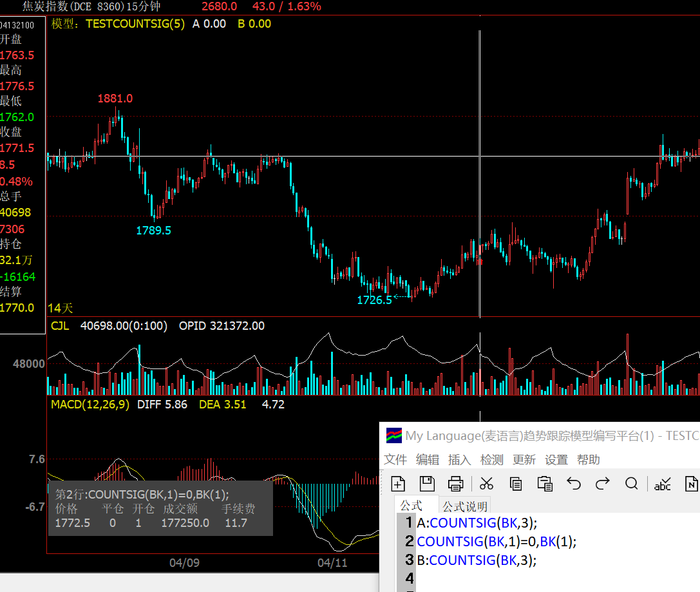
Task: Undo the last edit
Action: point(574,483)
